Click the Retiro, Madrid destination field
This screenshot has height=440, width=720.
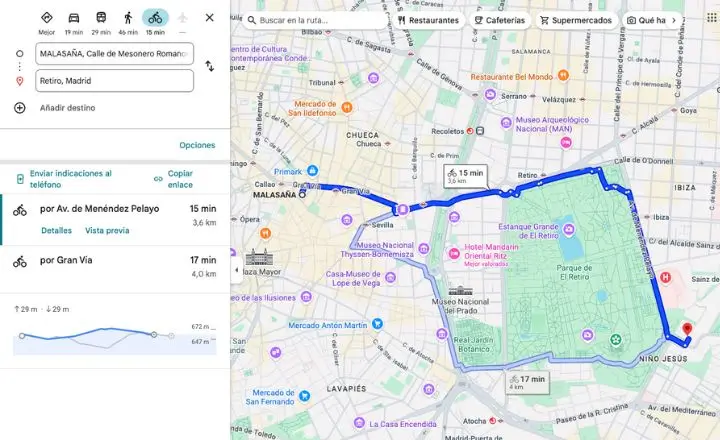114,81
